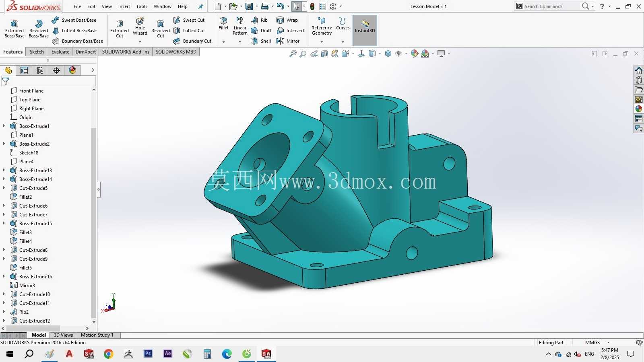Expand the Rib2 feature
This screenshot has height=362, width=644.
(x=4, y=312)
